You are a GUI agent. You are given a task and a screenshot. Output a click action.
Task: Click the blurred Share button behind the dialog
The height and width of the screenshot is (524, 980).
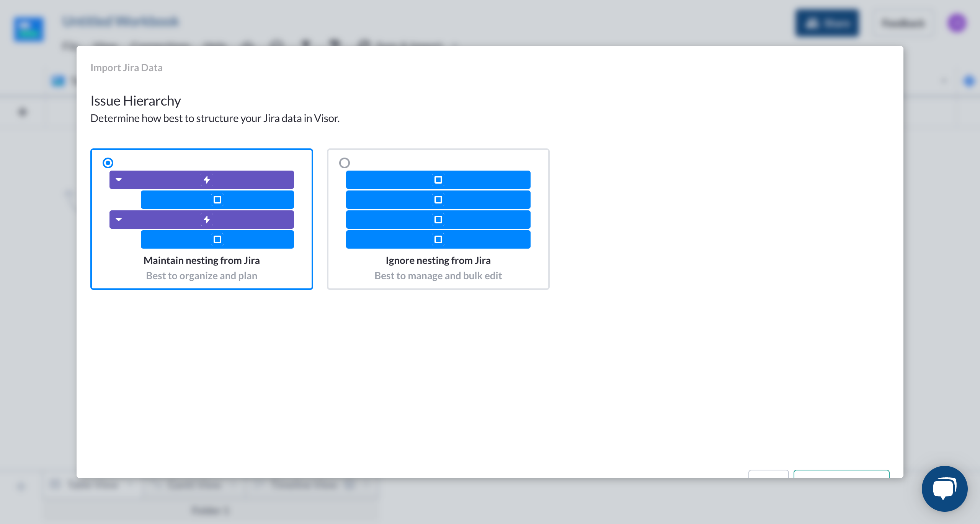[x=827, y=23]
